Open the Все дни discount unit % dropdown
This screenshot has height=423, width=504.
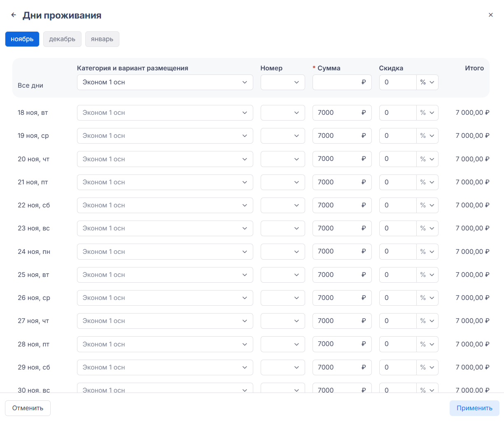coord(427,82)
